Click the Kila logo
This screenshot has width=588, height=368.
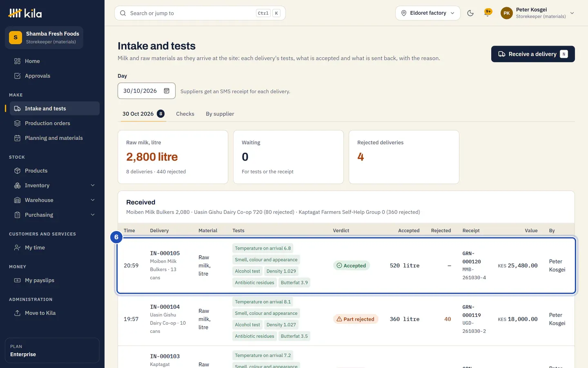coord(25,13)
